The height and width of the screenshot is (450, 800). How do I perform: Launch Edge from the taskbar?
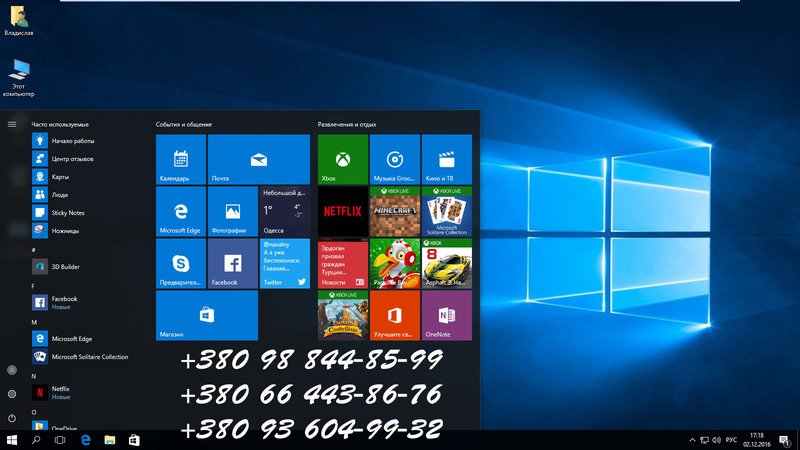coord(85,440)
